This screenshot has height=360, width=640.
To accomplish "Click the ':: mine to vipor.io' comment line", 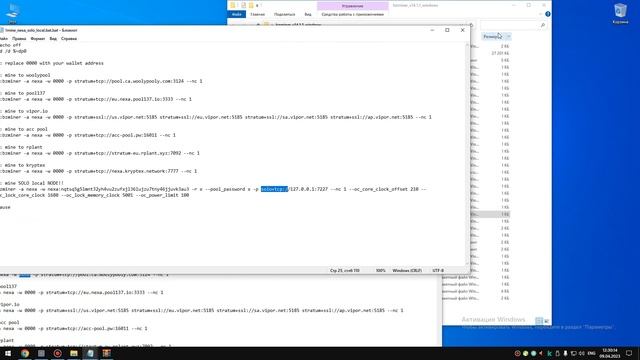I will (x=24, y=111).
